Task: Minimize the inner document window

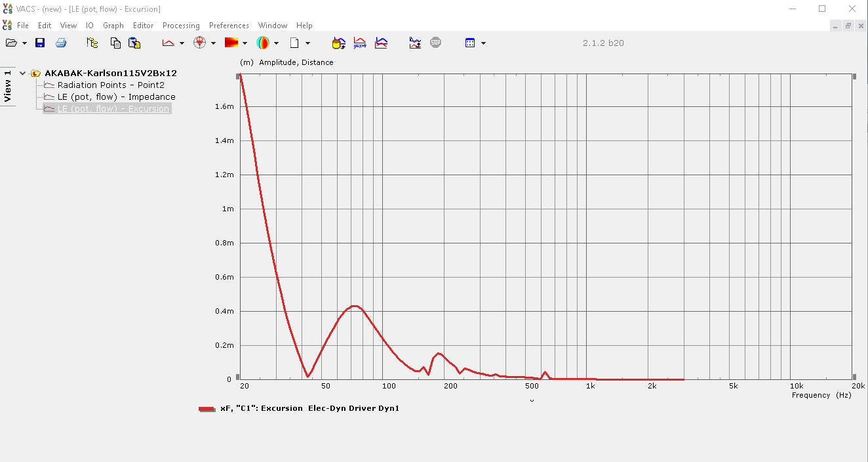Action: (x=835, y=26)
